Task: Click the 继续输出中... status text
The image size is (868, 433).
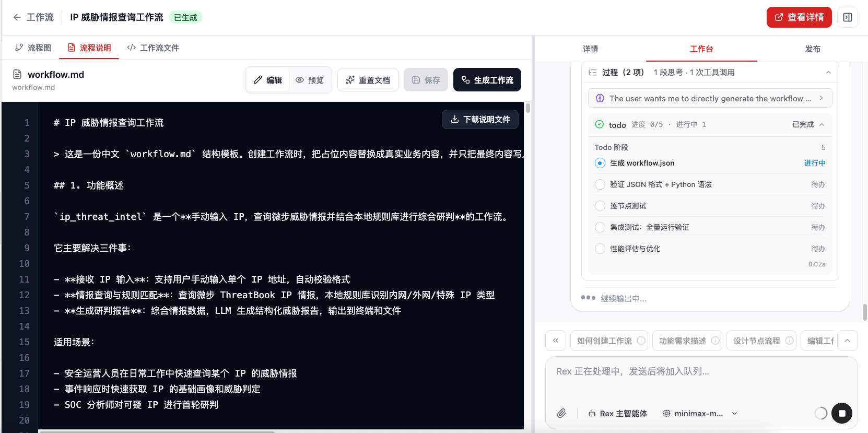Action: point(624,298)
